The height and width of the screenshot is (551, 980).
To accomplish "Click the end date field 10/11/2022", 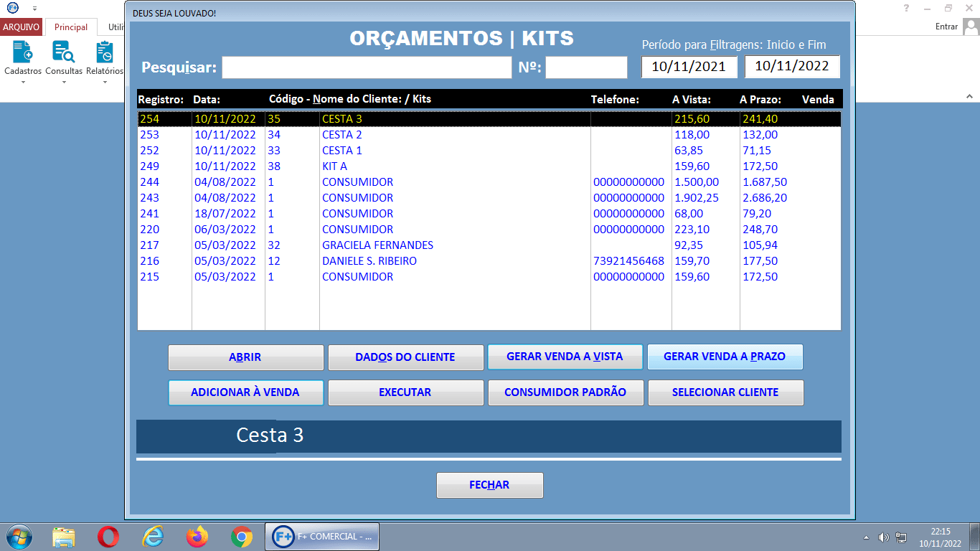I will click(x=792, y=67).
